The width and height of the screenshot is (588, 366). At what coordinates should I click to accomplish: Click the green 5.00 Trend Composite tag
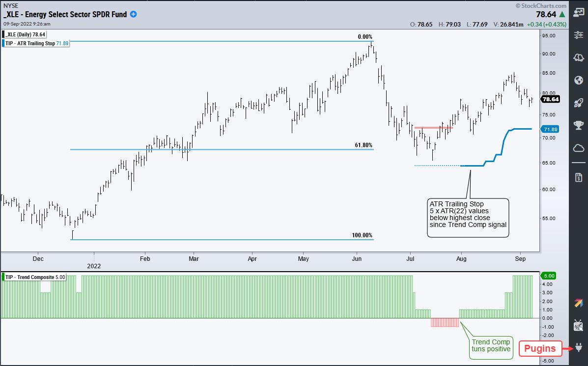pos(549,276)
